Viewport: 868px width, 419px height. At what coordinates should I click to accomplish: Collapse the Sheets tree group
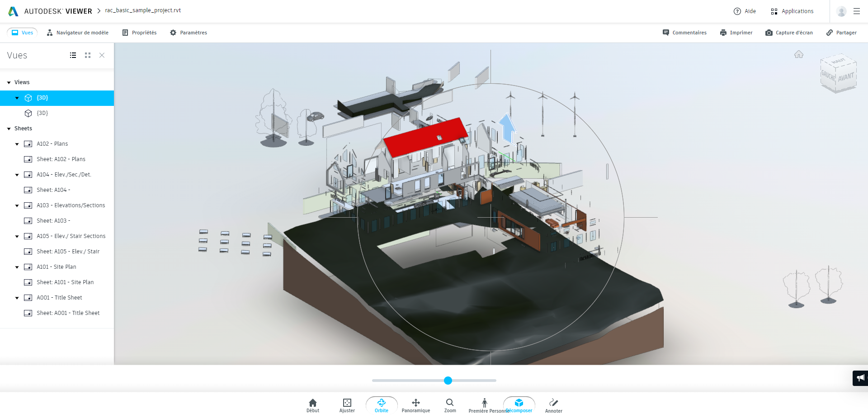tap(9, 129)
